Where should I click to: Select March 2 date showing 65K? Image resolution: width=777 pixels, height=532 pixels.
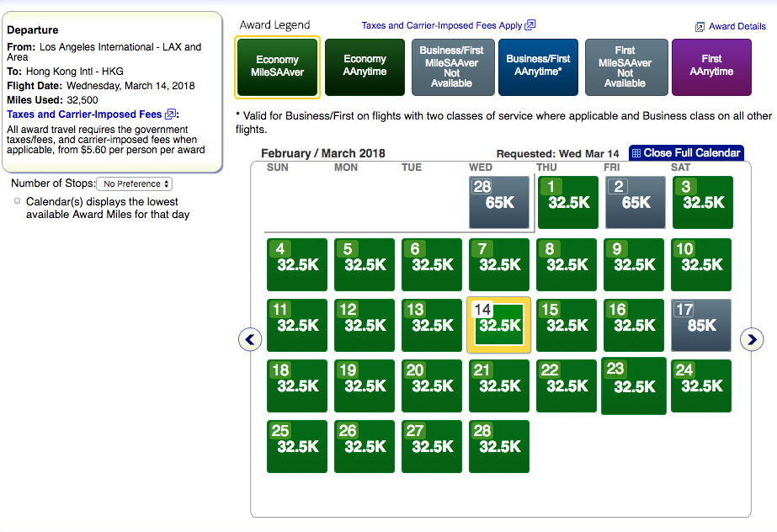(x=634, y=203)
